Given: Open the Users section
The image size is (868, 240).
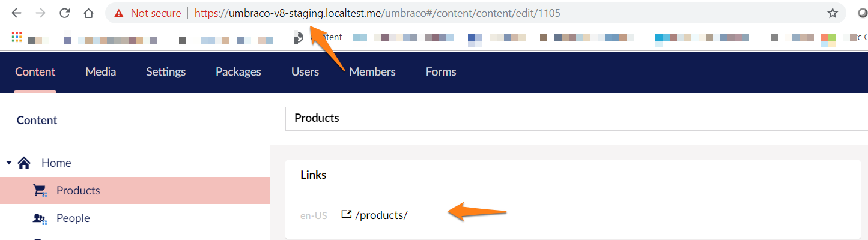Looking at the screenshot, I should tap(305, 72).
